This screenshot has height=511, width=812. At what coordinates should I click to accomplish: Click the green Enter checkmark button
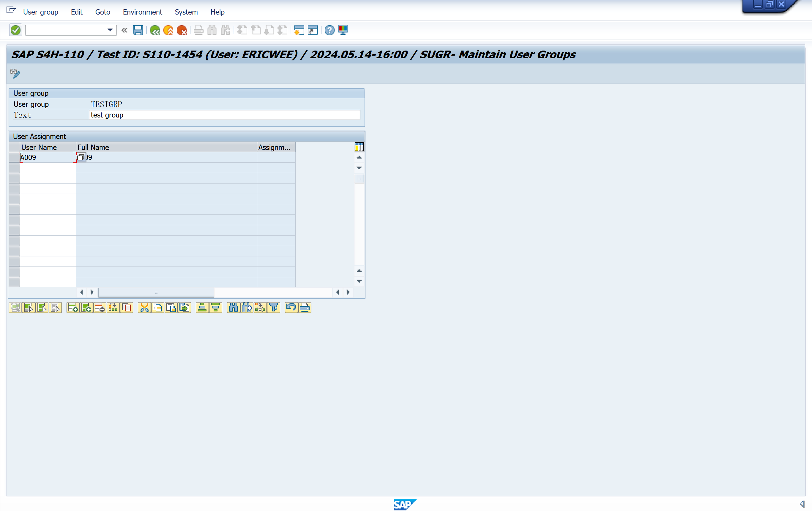(15, 30)
